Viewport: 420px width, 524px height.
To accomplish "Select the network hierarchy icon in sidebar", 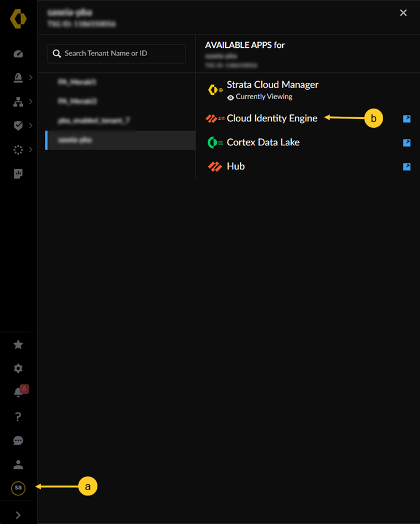I will pos(18,102).
